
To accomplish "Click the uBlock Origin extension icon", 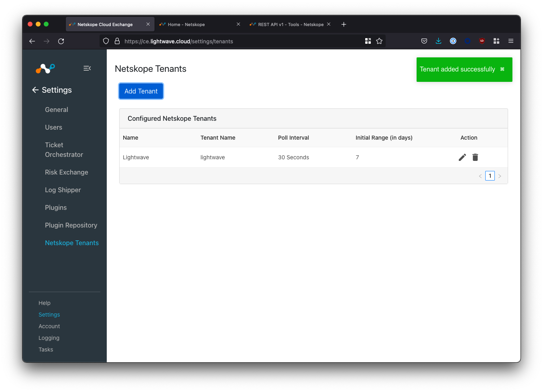I will pos(482,41).
